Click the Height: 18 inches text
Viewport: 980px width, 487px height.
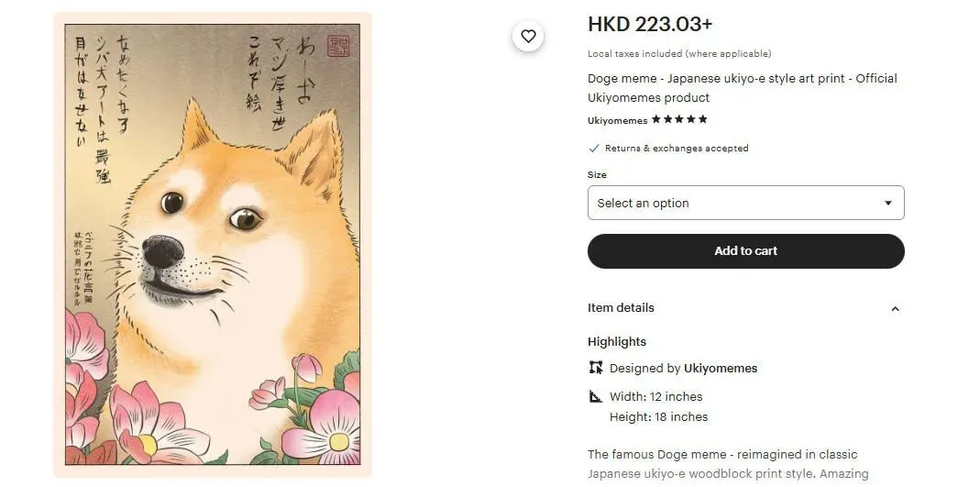point(659,417)
